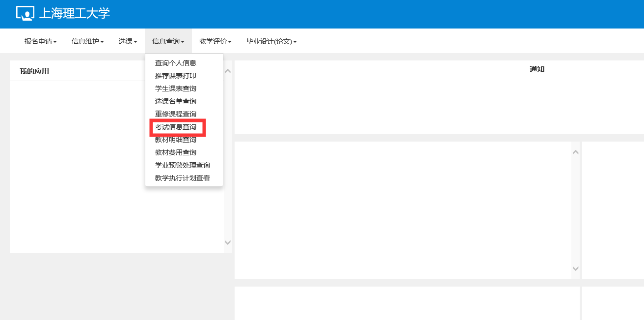Select 教学执行计划查看 menu entry
644x320 pixels.
182,178
